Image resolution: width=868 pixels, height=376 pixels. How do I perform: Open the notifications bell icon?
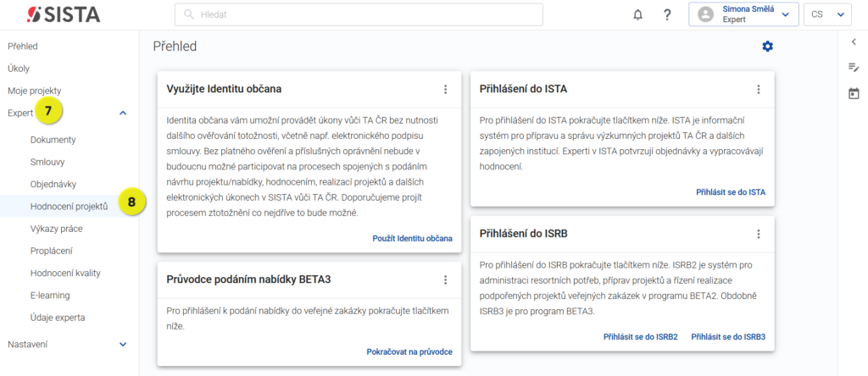(x=637, y=15)
